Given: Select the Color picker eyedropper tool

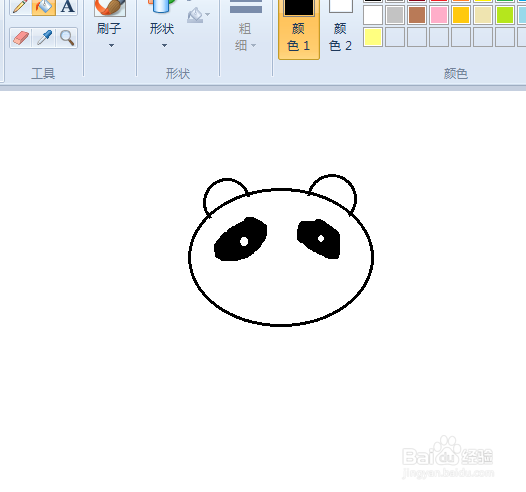Looking at the screenshot, I should click(44, 38).
